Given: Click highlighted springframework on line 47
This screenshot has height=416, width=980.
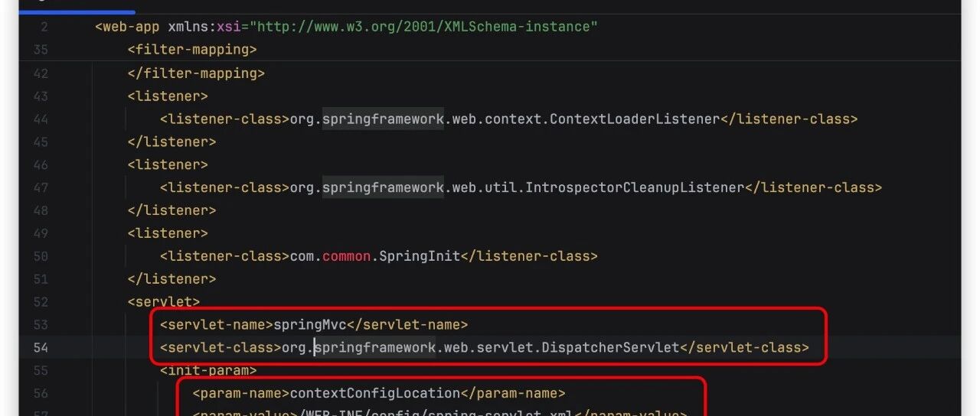Looking at the screenshot, I should click(x=383, y=187).
